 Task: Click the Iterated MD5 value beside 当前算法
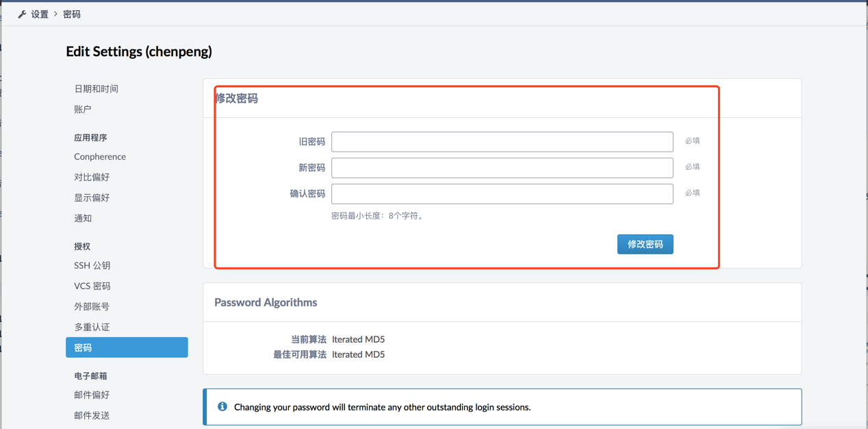(358, 339)
